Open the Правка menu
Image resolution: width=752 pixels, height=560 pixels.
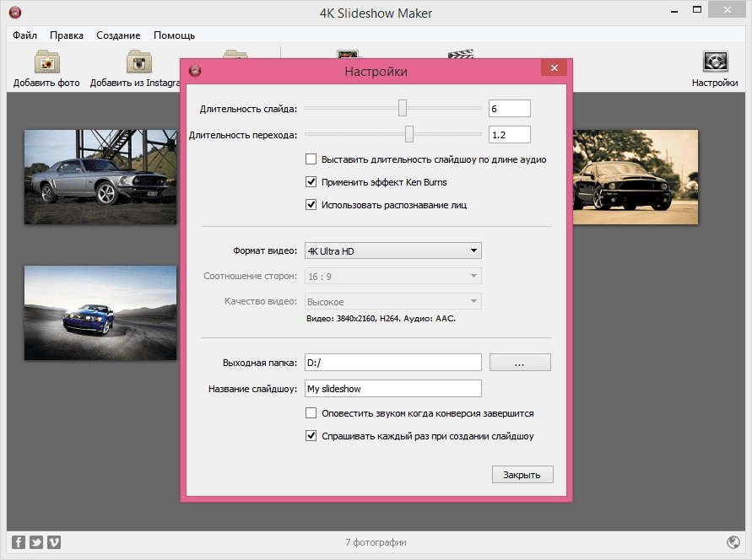pos(67,35)
